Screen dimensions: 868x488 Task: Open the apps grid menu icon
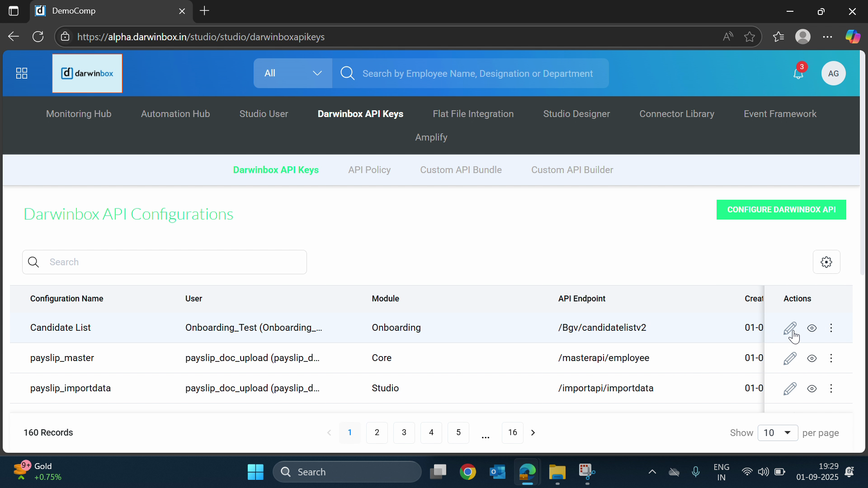[x=22, y=73]
